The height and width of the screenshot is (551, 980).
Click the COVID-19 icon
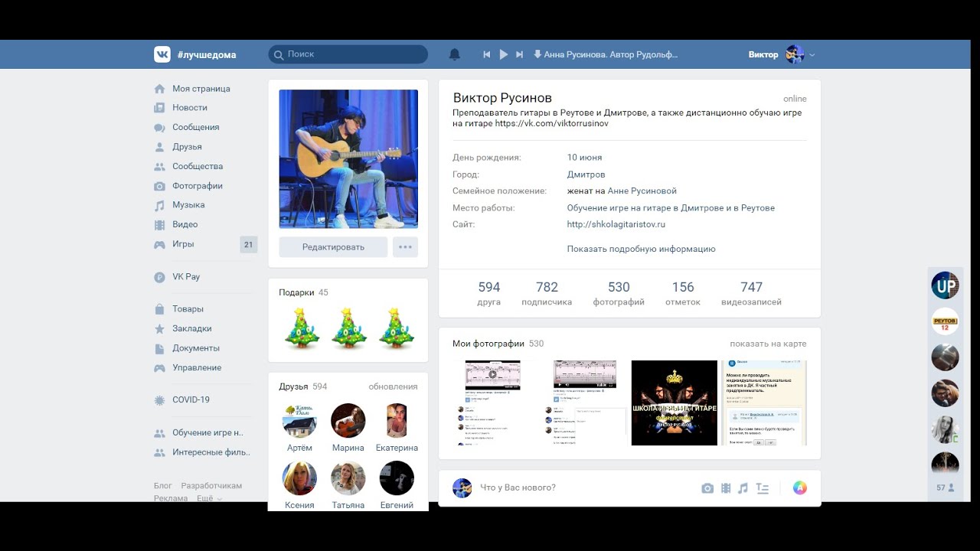point(159,399)
